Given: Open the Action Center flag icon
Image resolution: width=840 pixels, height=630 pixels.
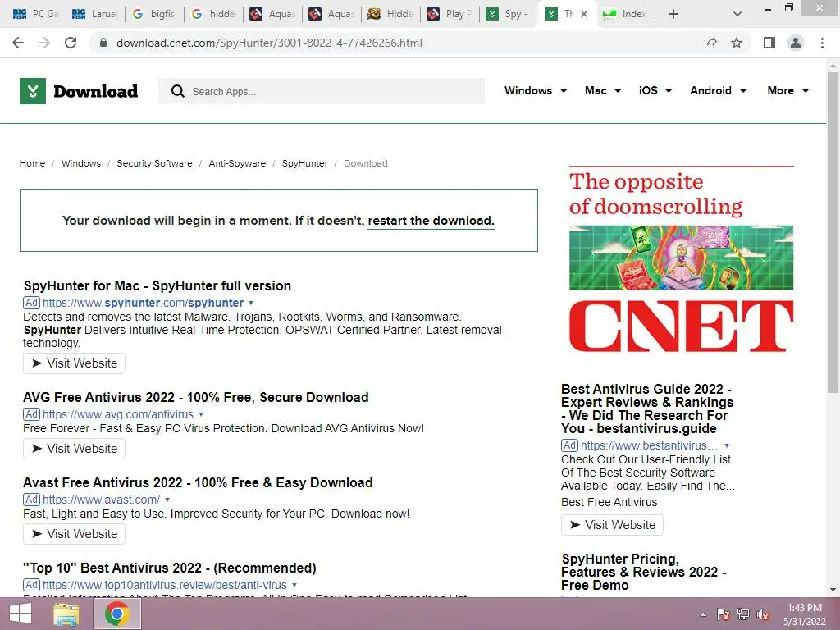Looking at the screenshot, I should [724, 614].
